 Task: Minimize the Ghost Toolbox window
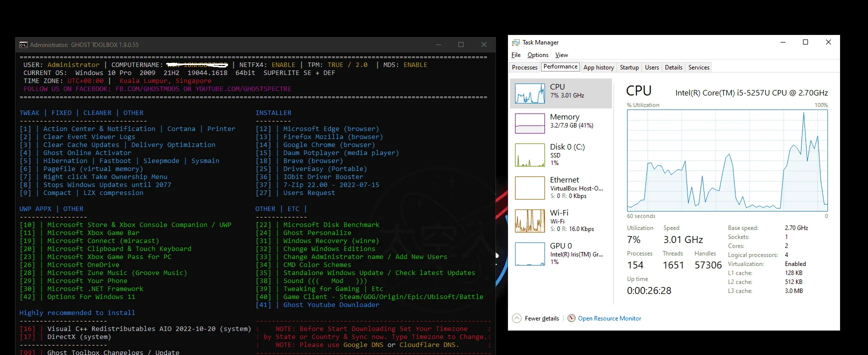[438, 44]
